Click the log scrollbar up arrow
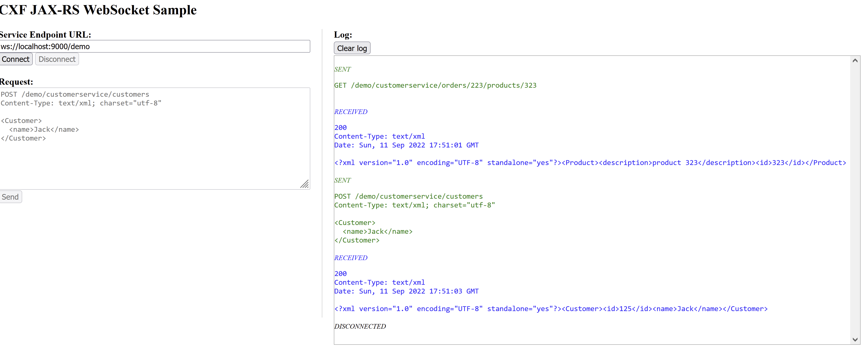This screenshot has height=351, width=868. 855,61
